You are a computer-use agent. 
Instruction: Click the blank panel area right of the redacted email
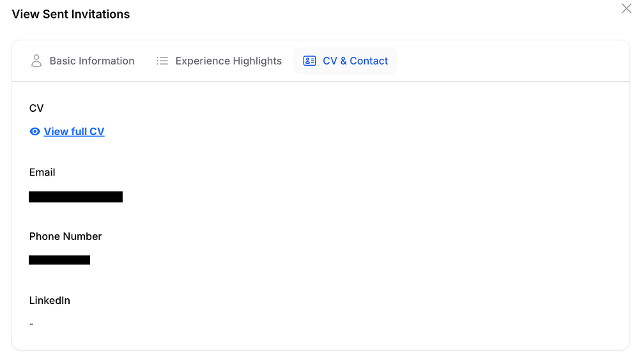pos(371,197)
